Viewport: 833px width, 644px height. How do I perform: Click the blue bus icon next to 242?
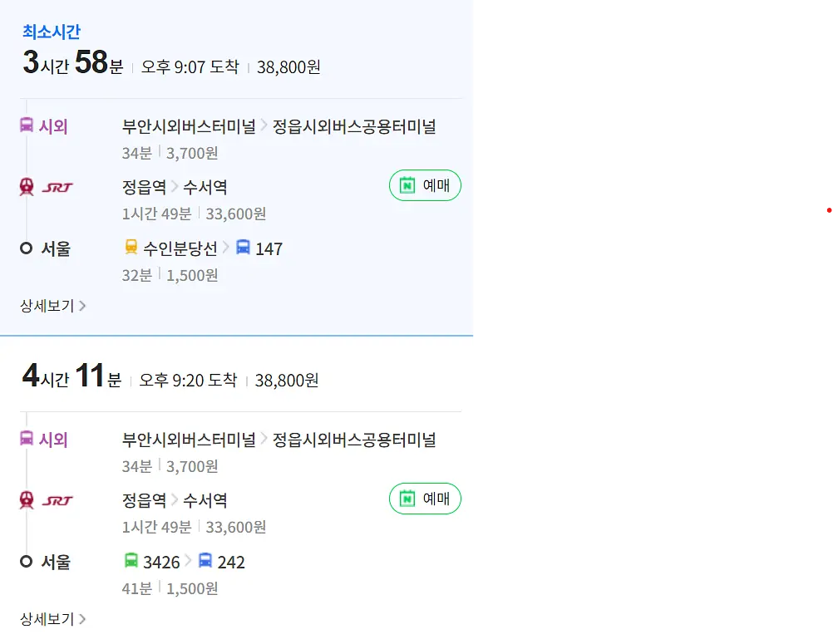click(205, 560)
